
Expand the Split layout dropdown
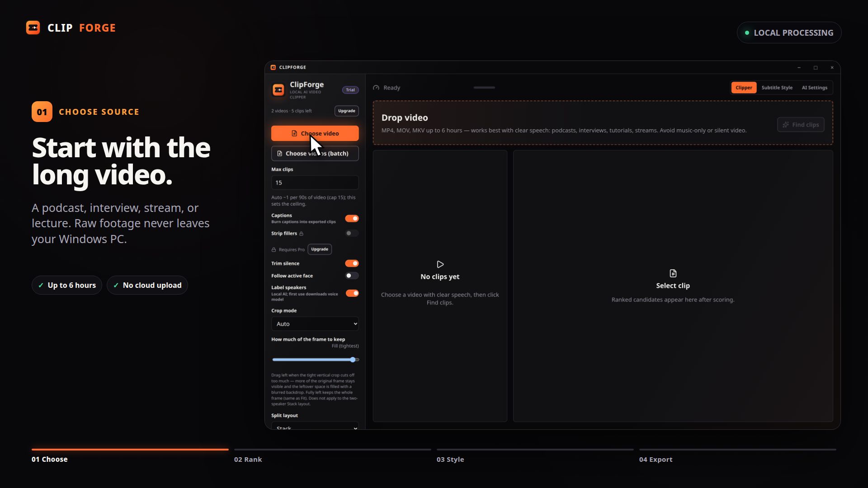tap(315, 426)
